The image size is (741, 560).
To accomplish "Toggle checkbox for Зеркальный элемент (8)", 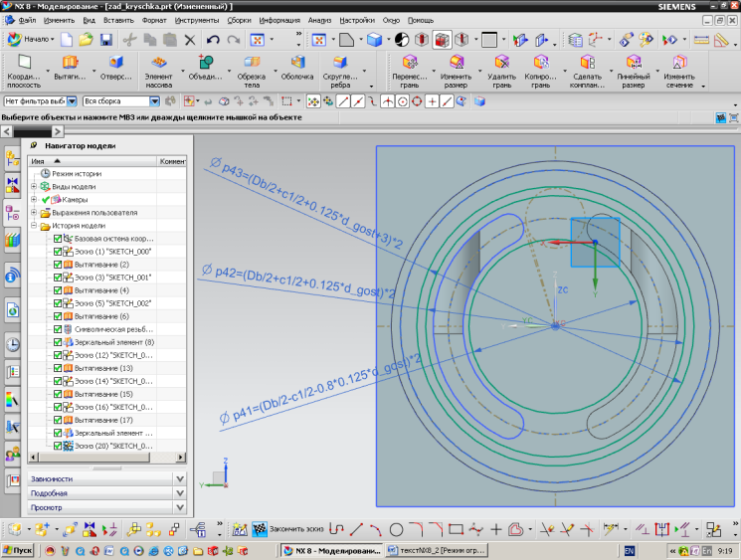I will click(x=58, y=342).
